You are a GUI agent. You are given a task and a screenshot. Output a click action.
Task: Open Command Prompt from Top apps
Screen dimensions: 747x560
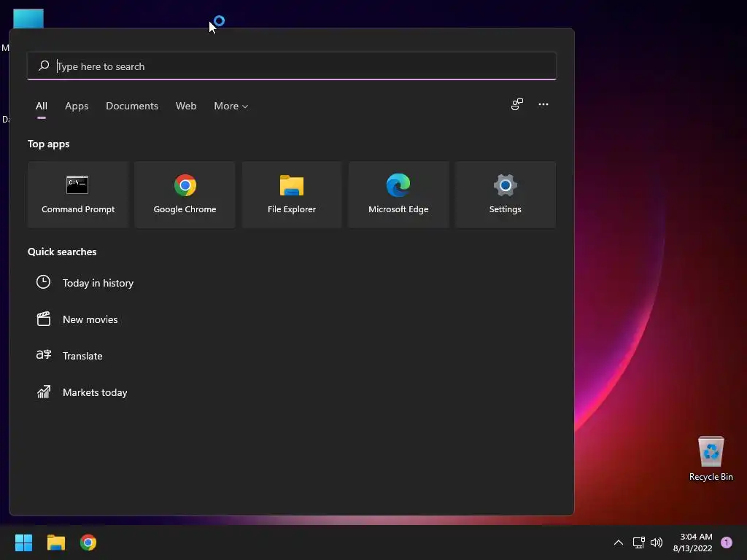[78, 195]
